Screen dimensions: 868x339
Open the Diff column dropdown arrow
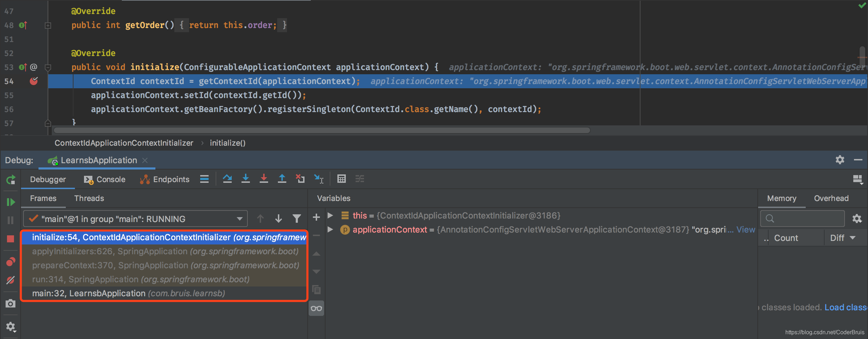[x=853, y=238]
